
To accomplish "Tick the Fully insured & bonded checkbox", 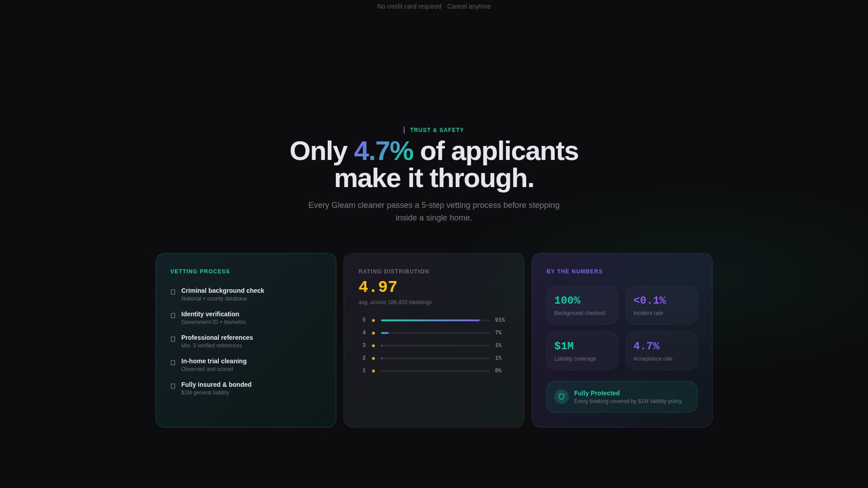I will pos(172,386).
